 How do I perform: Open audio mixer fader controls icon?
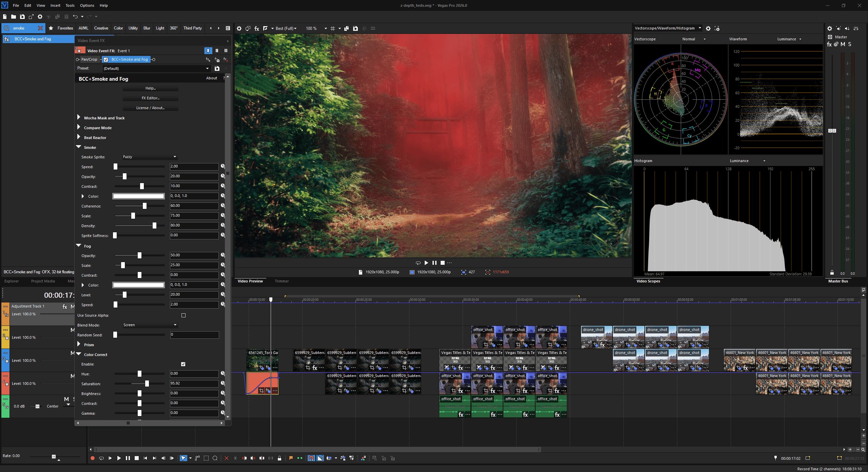click(856, 28)
